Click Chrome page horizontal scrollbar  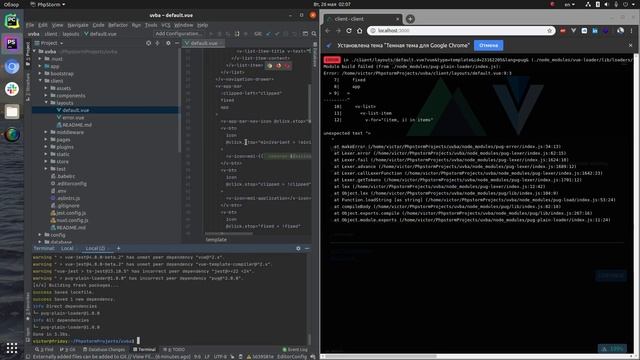click(x=378, y=356)
